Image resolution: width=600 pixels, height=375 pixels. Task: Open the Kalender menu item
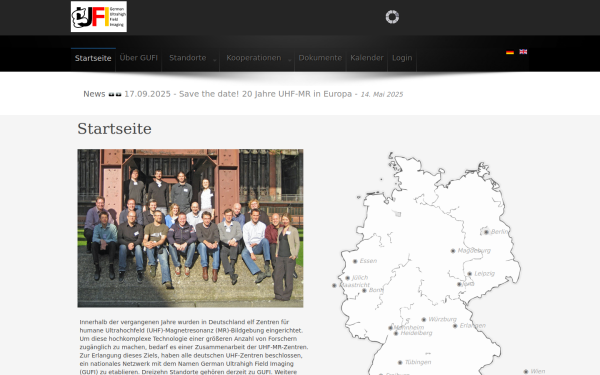pos(367,58)
